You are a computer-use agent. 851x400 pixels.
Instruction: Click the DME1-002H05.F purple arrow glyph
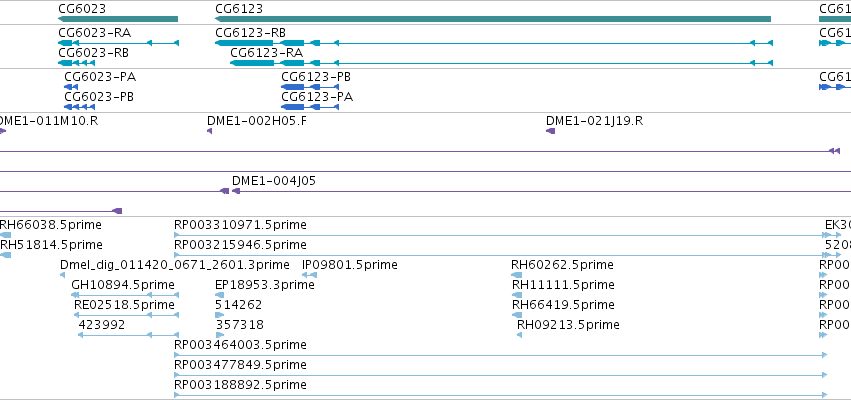[209, 131]
